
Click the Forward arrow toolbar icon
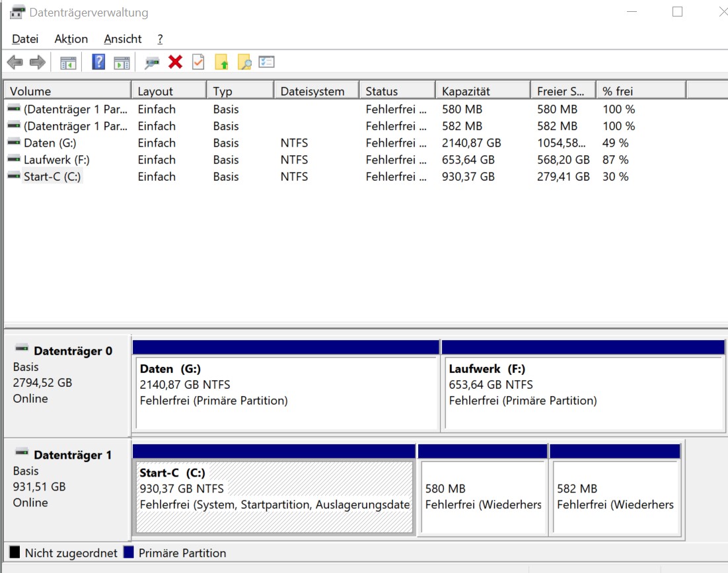pyautogui.click(x=38, y=61)
